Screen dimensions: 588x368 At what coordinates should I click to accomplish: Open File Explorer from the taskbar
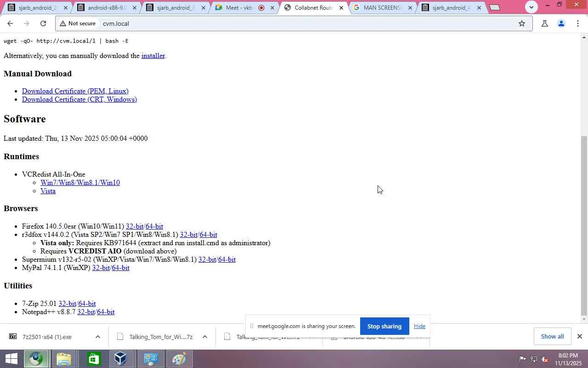pyautogui.click(x=64, y=359)
